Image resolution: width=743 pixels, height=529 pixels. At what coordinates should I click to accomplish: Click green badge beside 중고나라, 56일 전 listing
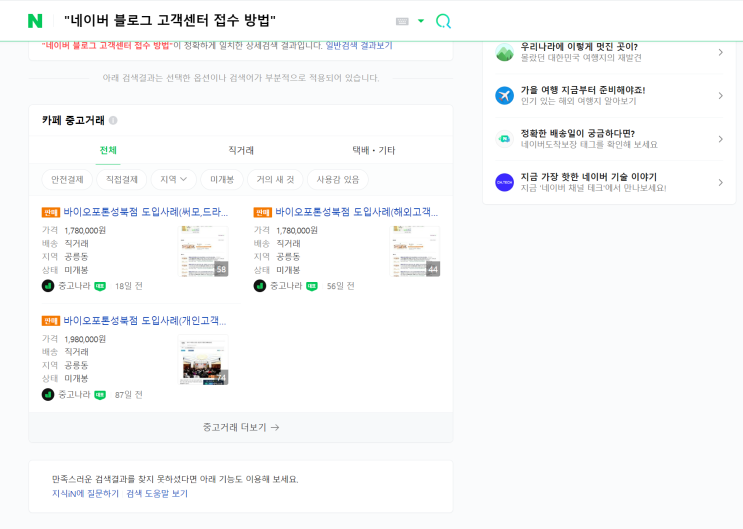point(312,286)
